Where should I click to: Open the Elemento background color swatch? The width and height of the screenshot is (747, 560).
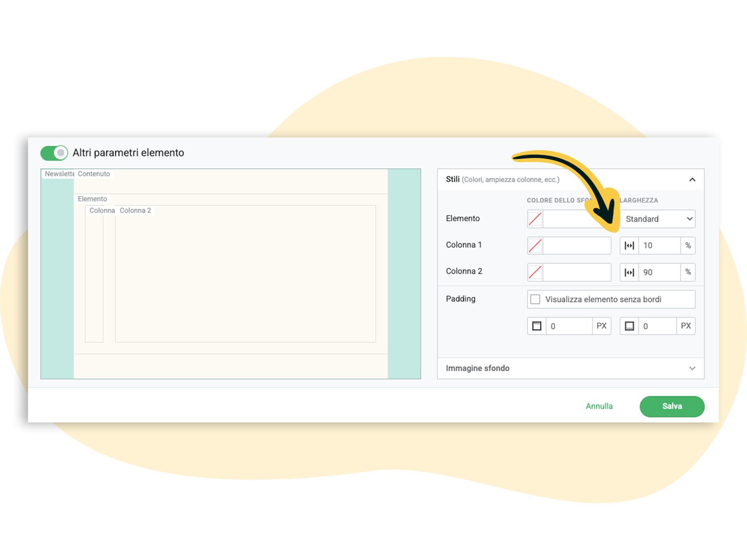tap(535, 219)
